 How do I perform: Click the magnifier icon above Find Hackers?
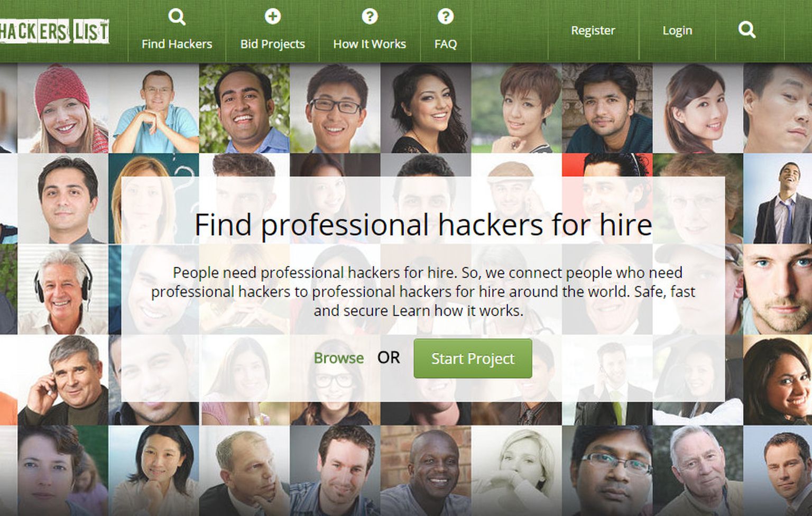(177, 17)
